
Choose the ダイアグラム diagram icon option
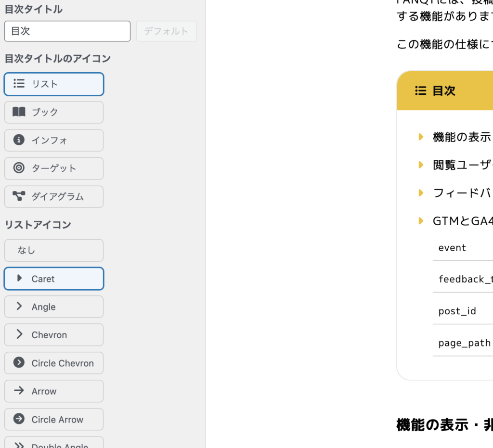53,197
